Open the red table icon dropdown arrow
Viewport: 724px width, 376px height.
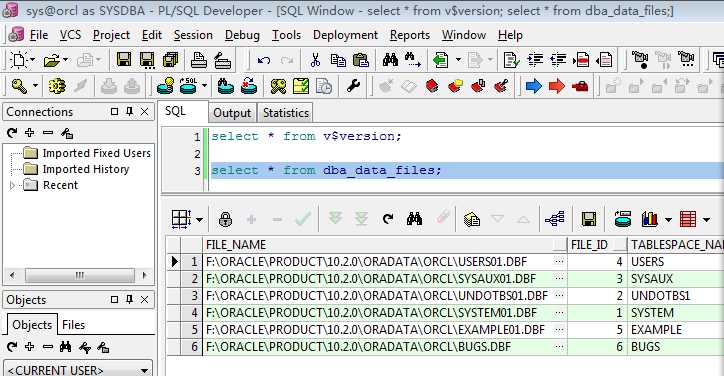[x=706, y=219]
